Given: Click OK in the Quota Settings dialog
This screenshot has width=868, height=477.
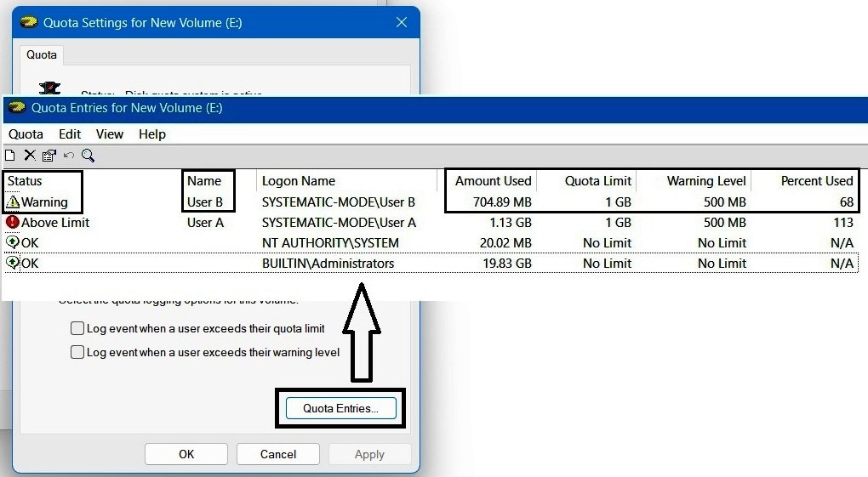Looking at the screenshot, I should 186,454.
